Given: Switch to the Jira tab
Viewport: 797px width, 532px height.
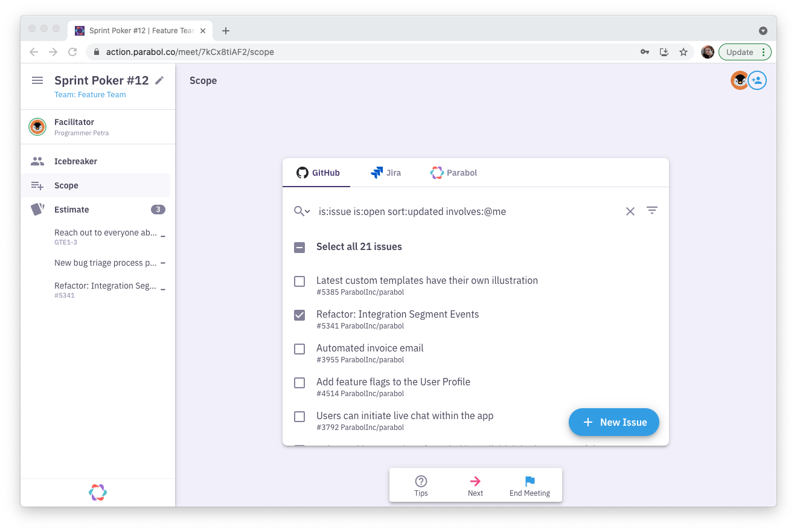Looking at the screenshot, I should [x=386, y=173].
